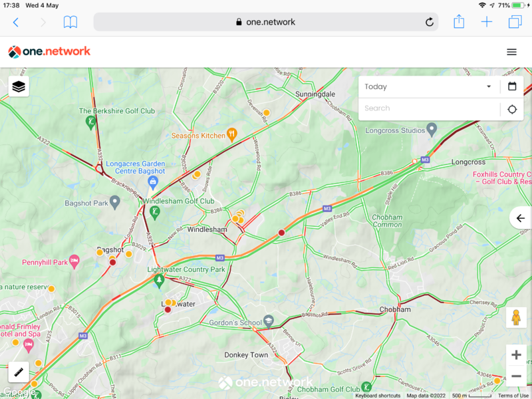The width and height of the screenshot is (532, 399).
Task: Zoom out of the map
Action: click(516, 376)
